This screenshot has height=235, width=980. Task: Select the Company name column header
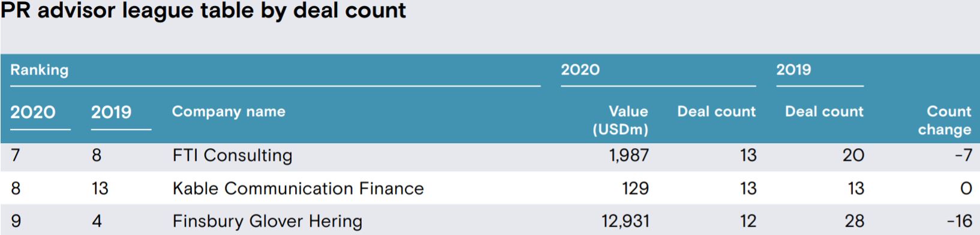click(x=229, y=112)
